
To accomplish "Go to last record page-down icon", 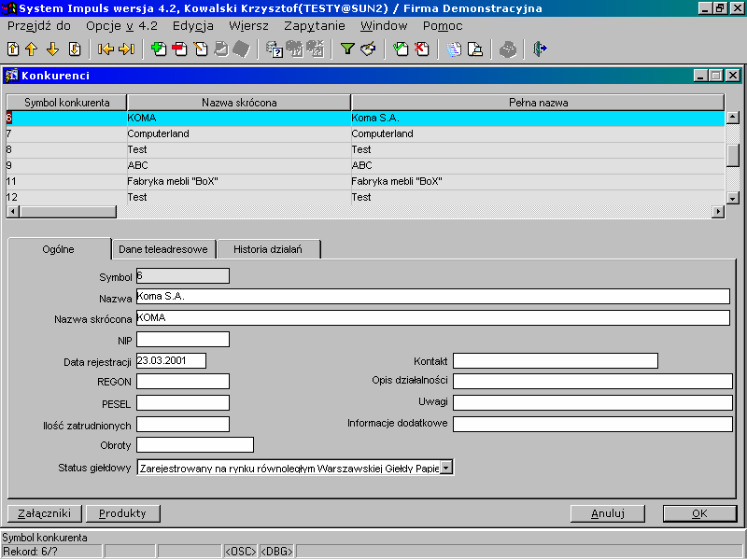I will pos(75,49).
